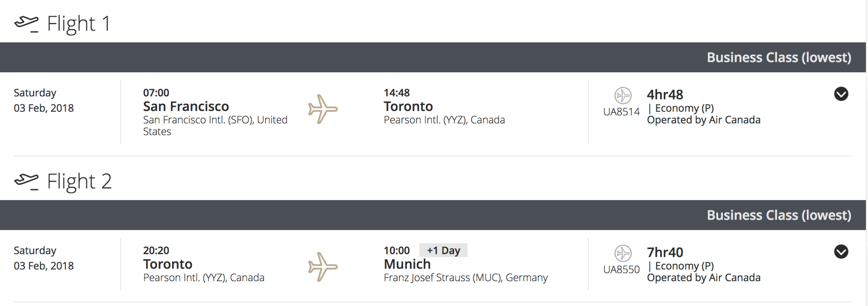Select the Flight 2 heading
868x306 pixels.
79,181
